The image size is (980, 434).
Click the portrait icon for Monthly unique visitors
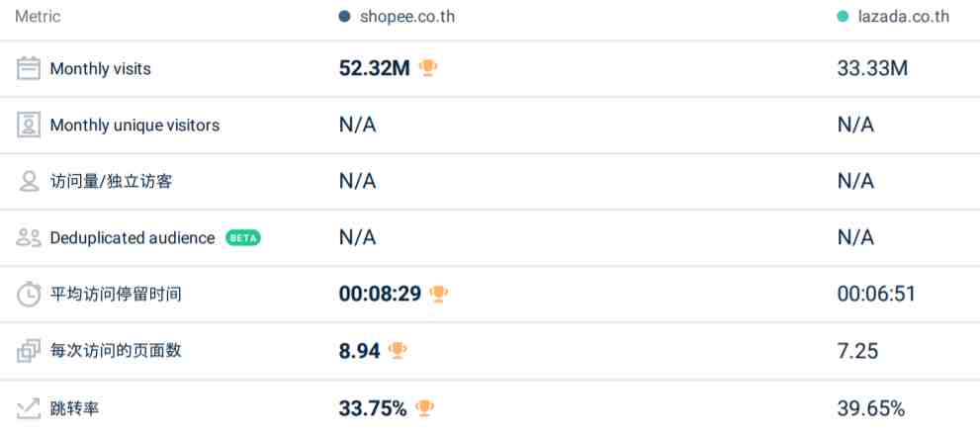coord(28,125)
